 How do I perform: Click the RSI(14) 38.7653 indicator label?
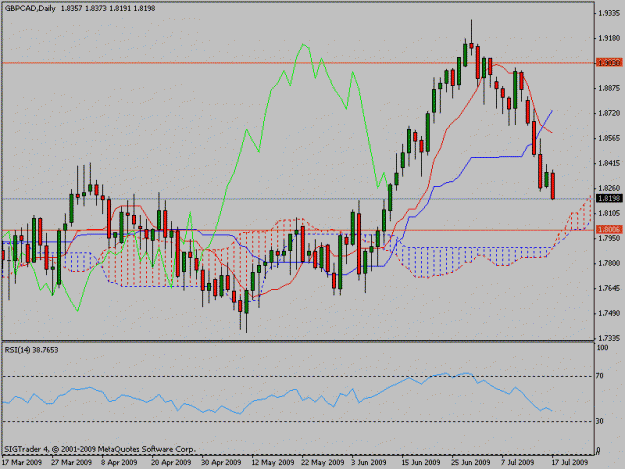31,350
